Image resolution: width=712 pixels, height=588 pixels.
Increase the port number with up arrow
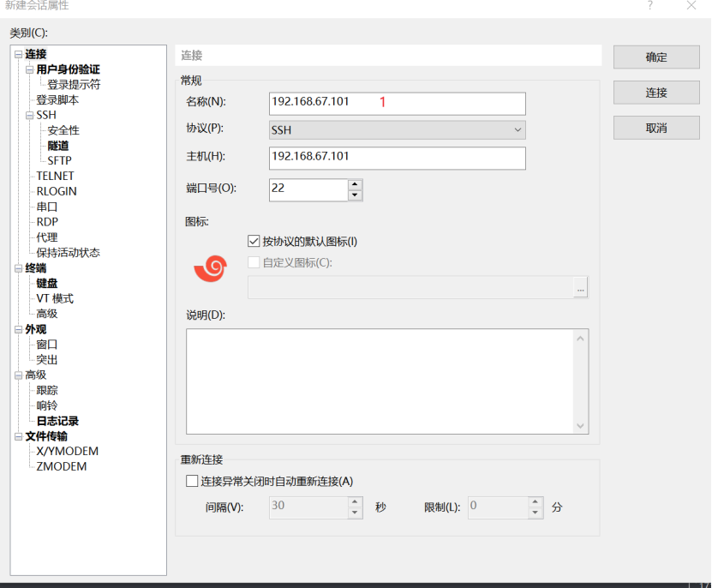point(355,184)
